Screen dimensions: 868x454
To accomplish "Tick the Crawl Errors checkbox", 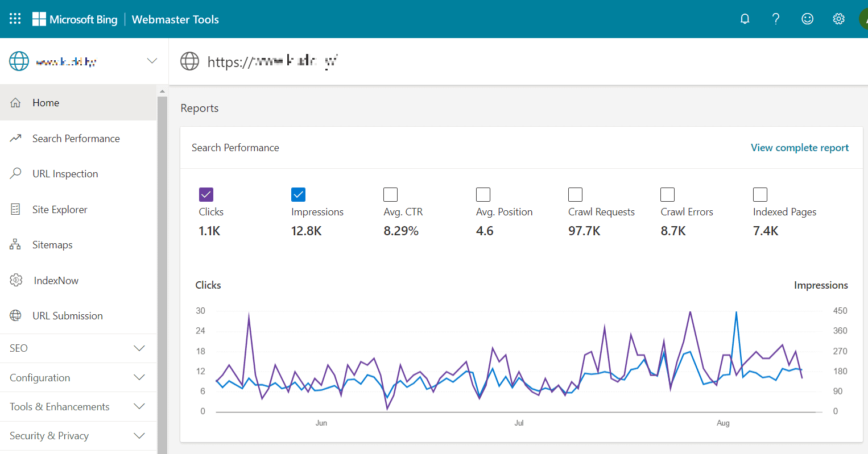I will [667, 195].
